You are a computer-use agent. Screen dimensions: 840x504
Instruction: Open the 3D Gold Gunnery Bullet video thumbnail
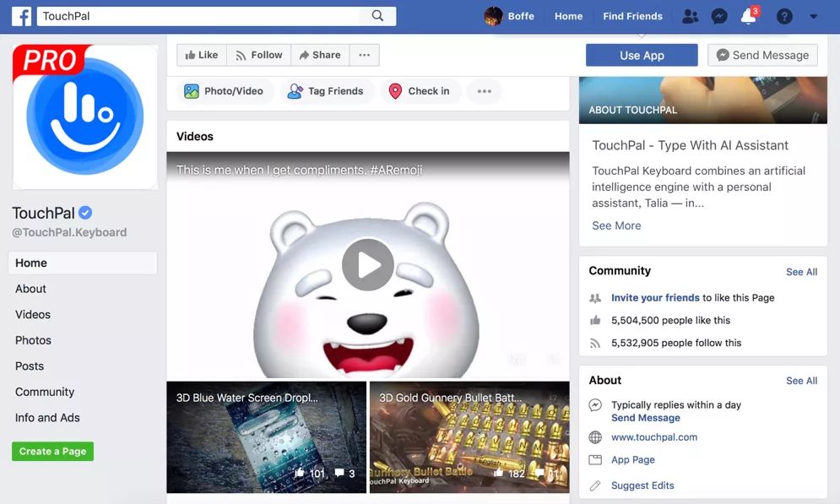pos(469,437)
